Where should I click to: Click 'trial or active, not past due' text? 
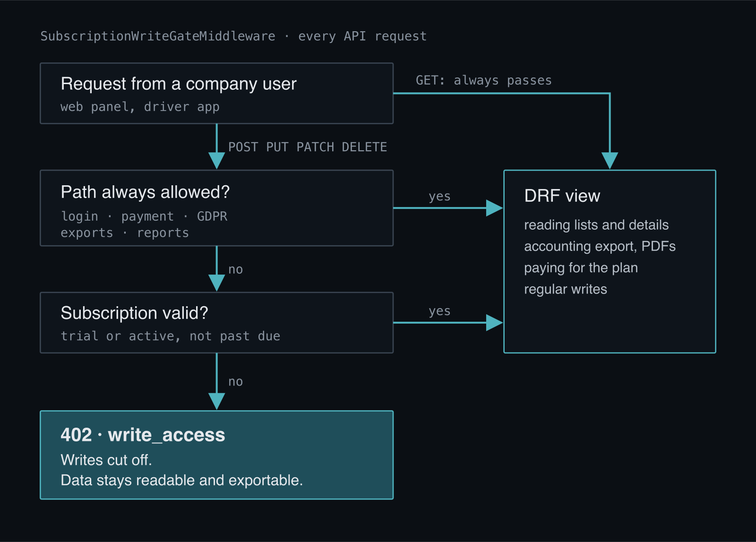pos(171,336)
